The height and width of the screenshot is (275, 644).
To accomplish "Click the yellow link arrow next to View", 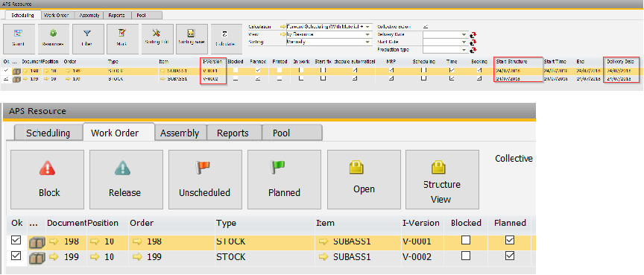I will 282,34.
